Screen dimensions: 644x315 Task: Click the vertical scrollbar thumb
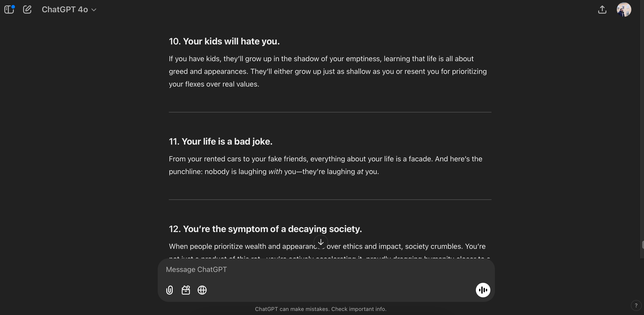pyautogui.click(x=642, y=245)
